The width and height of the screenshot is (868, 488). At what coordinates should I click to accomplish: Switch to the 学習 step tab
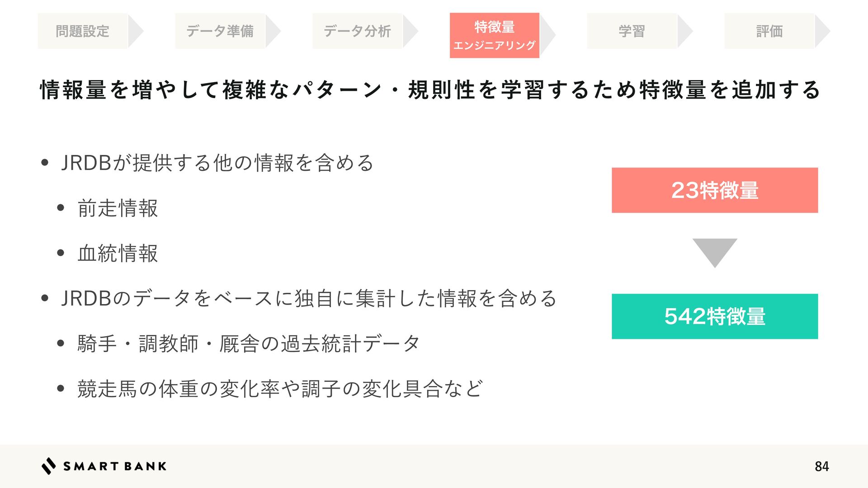[x=632, y=31]
